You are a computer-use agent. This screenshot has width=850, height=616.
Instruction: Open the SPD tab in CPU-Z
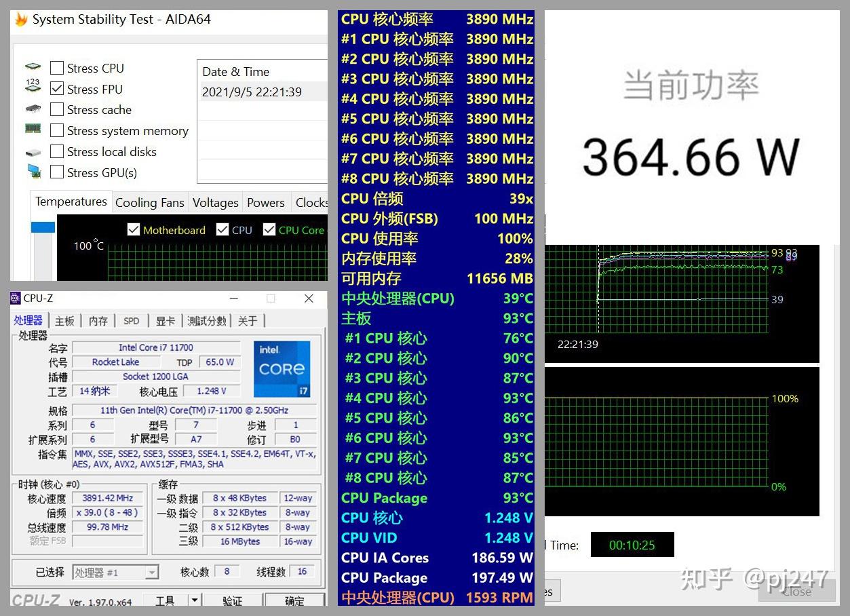click(132, 321)
